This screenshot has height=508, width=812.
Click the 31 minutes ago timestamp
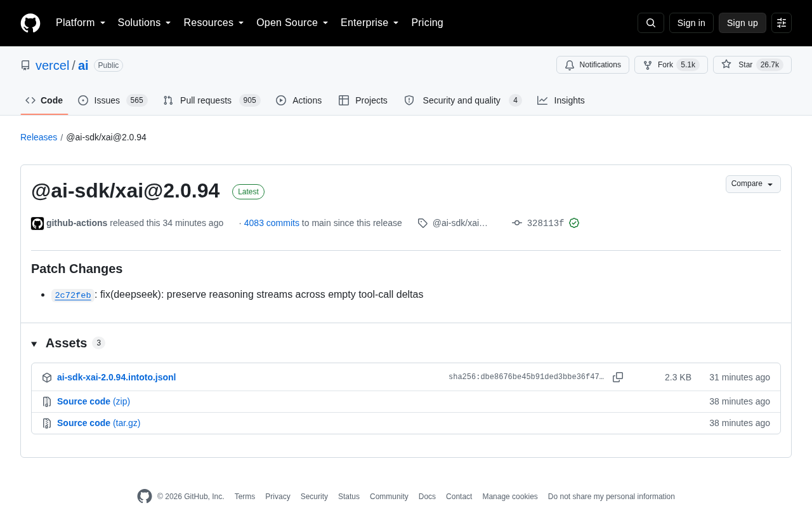coord(740,377)
